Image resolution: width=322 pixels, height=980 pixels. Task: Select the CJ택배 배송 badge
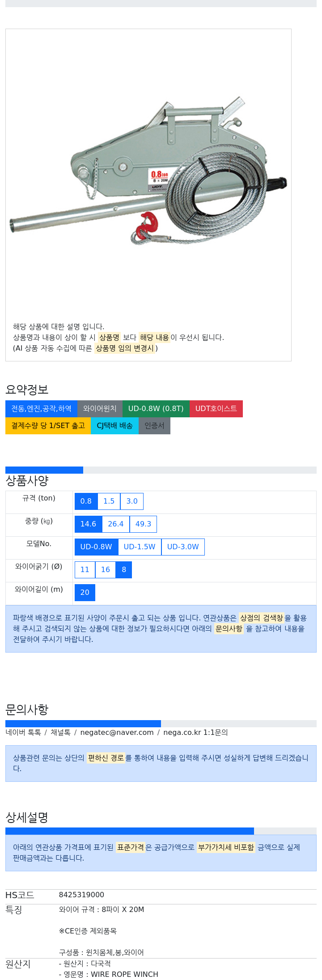point(114,426)
